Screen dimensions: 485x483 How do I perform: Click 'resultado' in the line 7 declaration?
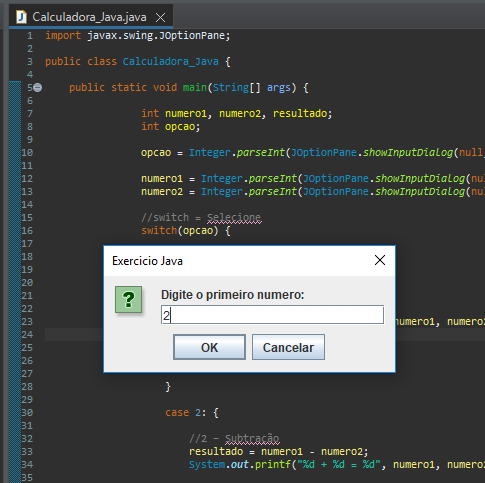point(300,113)
